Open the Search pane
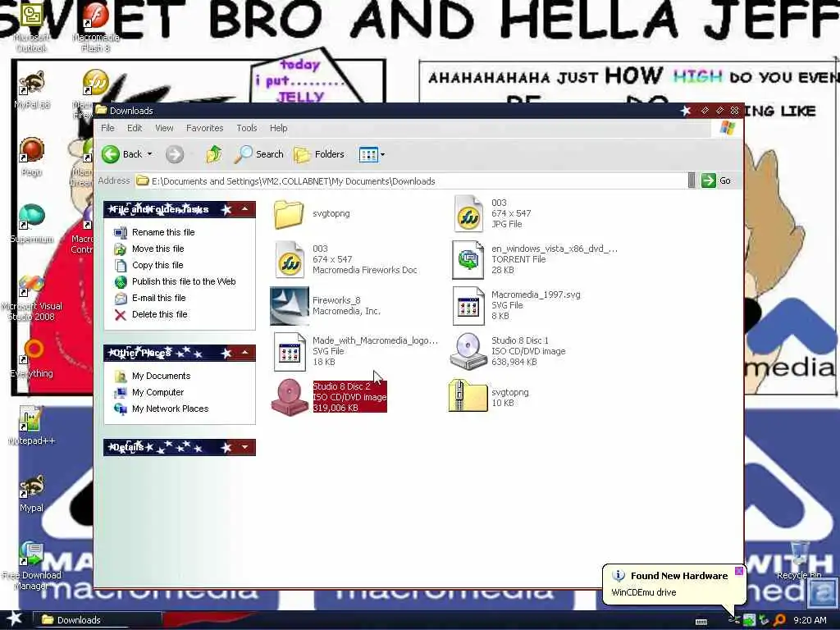 pos(258,154)
